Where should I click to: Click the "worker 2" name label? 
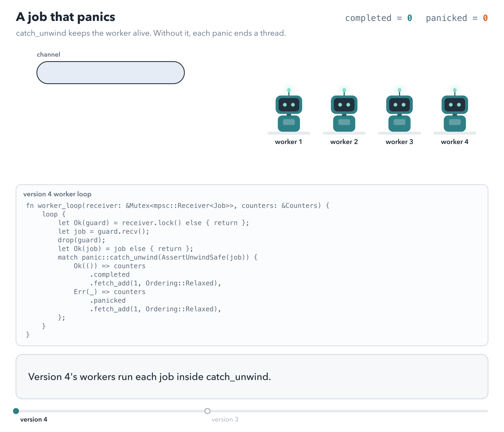point(344,142)
